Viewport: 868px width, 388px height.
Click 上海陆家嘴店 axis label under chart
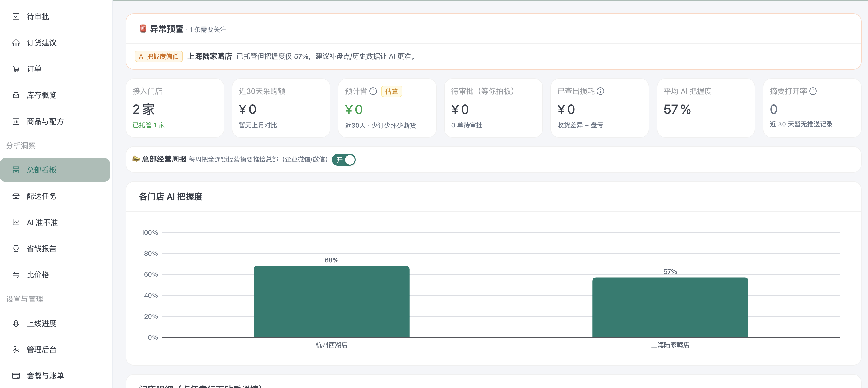[670, 345]
